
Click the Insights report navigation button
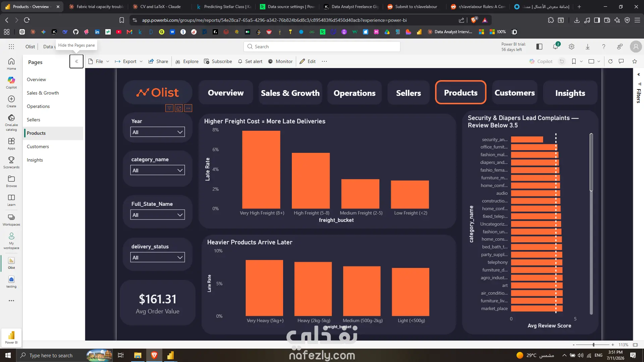click(x=570, y=93)
